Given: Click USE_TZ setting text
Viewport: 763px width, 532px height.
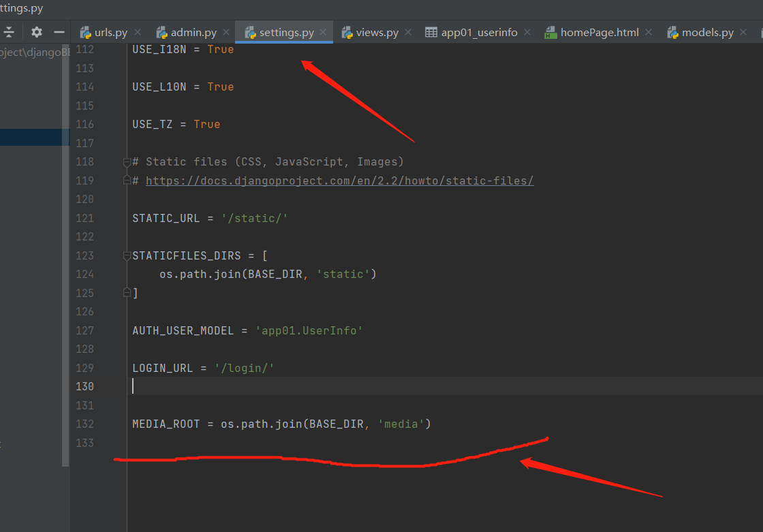Looking at the screenshot, I should 153,124.
